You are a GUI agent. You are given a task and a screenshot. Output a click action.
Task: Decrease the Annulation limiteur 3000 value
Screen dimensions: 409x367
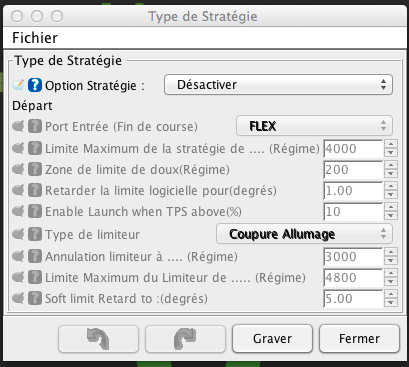391,261
